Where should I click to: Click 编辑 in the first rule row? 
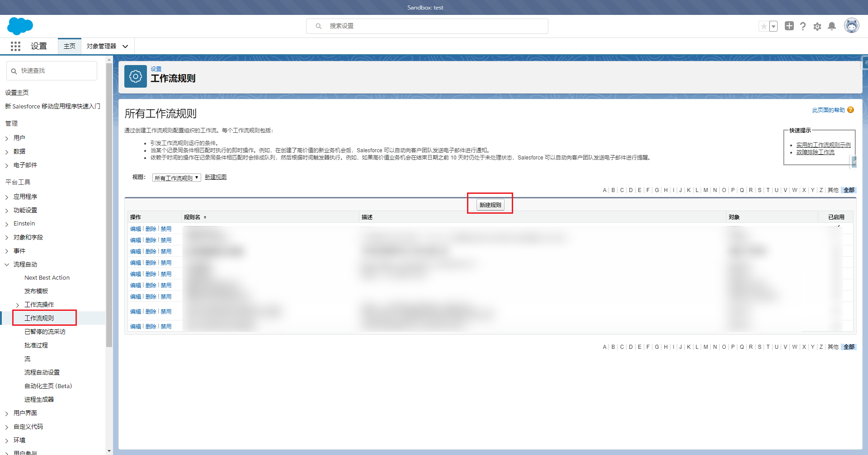(136, 229)
